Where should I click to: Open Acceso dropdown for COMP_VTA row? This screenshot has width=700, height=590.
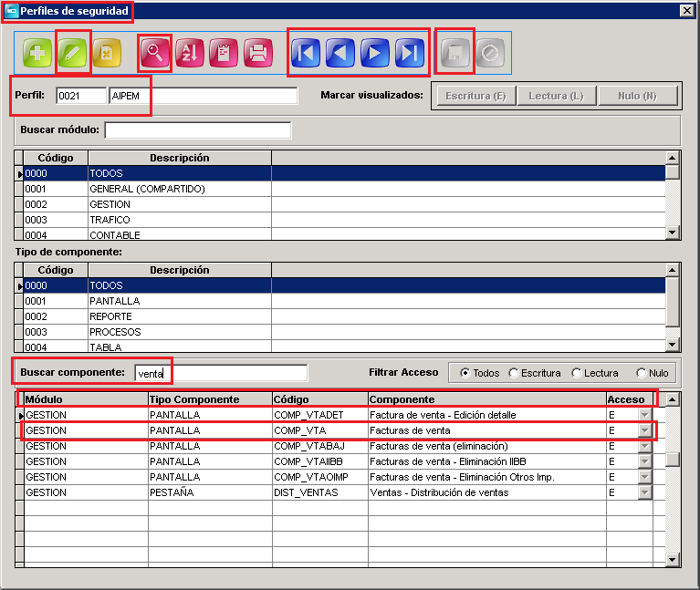click(644, 430)
